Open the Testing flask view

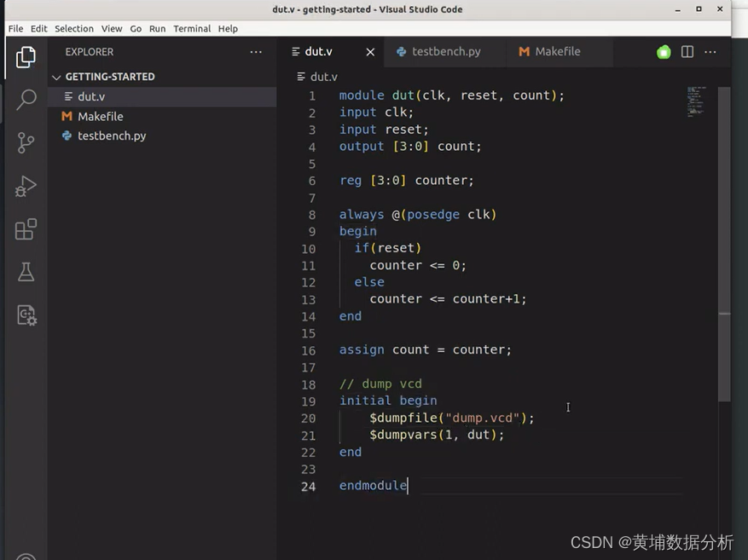(25, 272)
